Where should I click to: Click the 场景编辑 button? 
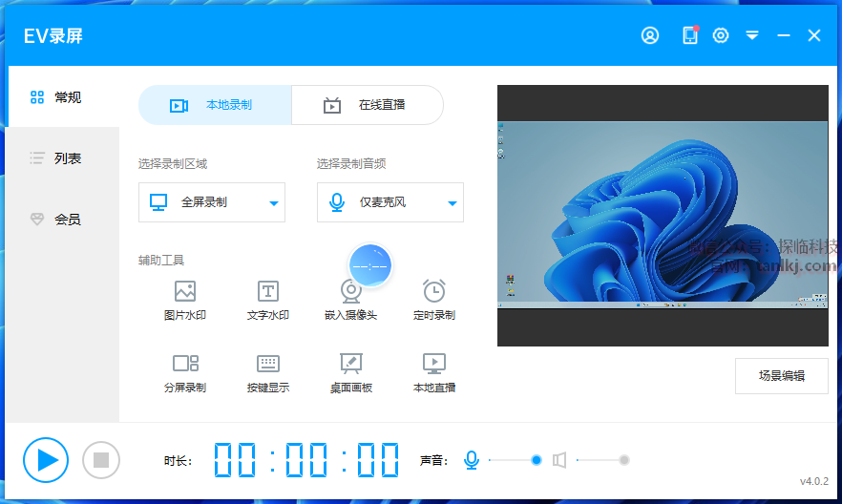781,375
